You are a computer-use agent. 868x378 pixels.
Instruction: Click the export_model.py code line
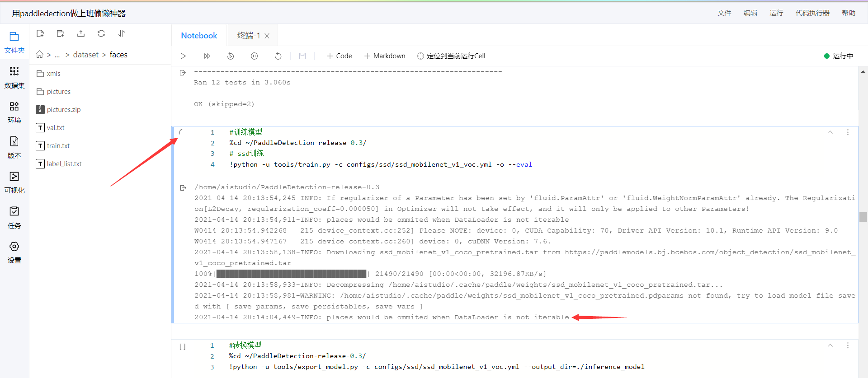pos(437,367)
